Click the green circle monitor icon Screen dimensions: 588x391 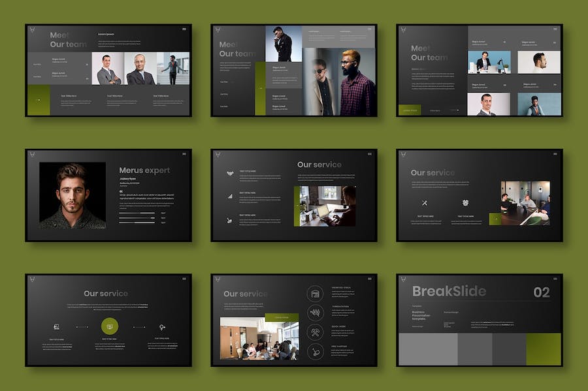(109, 326)
